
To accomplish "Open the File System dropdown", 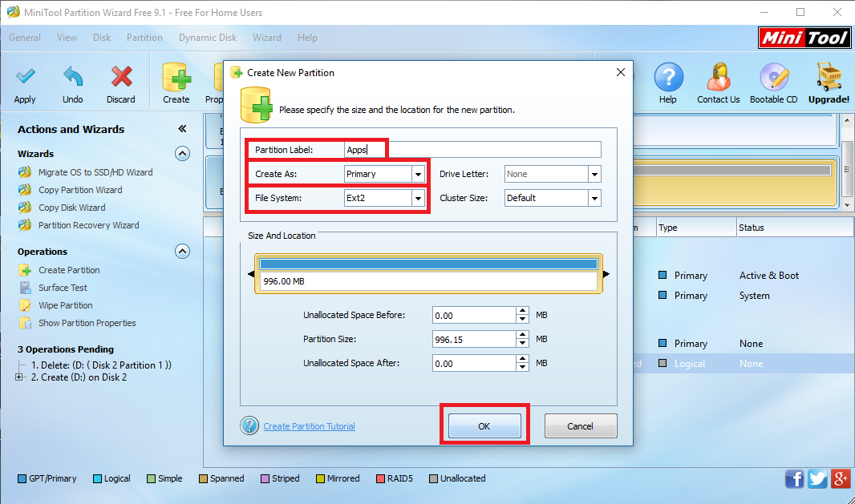I will [418, 199].
